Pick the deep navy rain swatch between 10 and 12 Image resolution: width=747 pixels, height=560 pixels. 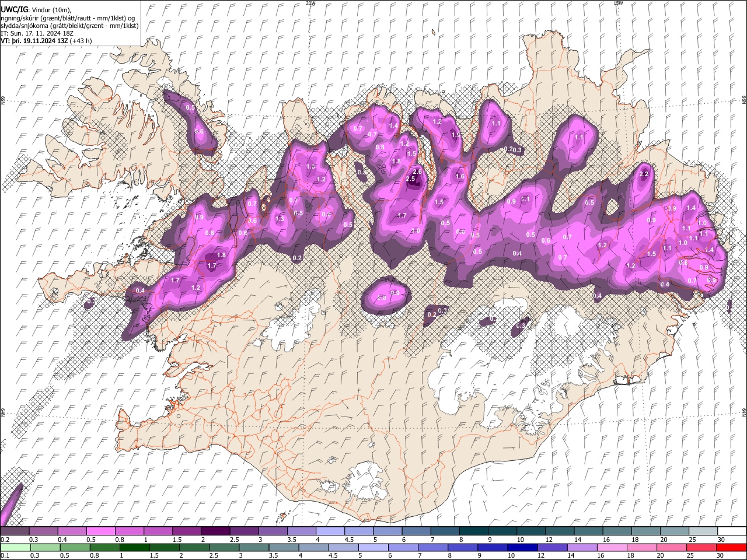[x=521, y=548]
